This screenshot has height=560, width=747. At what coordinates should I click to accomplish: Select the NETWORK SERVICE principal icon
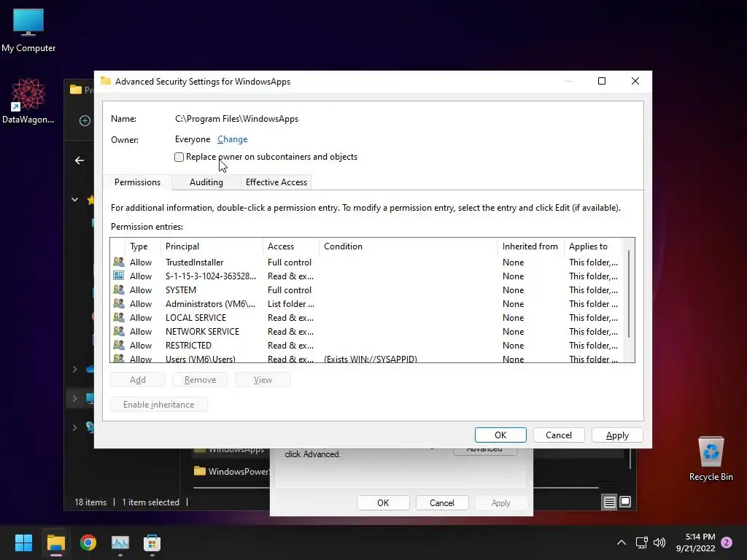point(119,331)
